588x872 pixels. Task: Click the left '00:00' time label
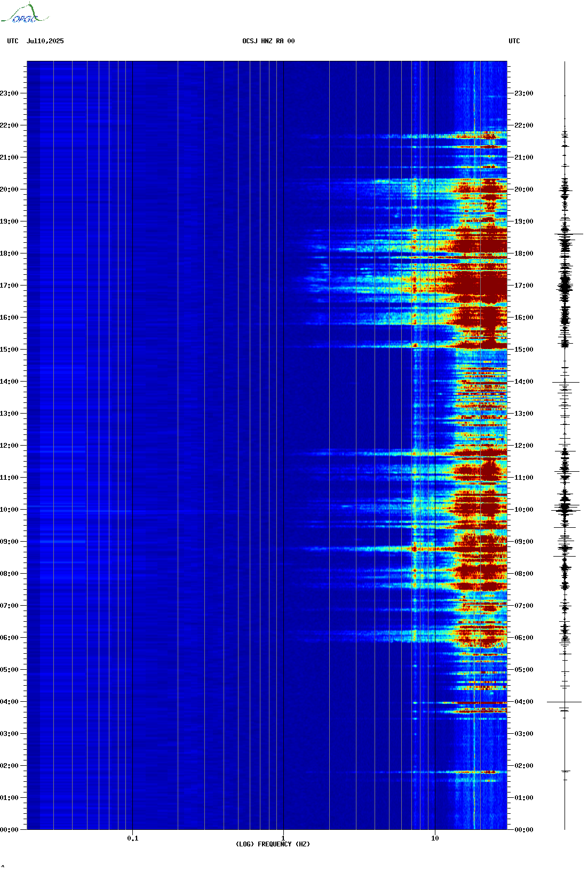[x=9, y=830]
